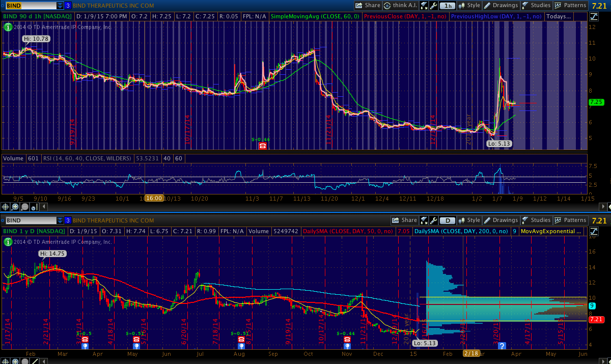The height and width of the screenshot is (364, 611).
Task: Open the BIND symbol dropdown arrow in upper chart
Action: 60,6
